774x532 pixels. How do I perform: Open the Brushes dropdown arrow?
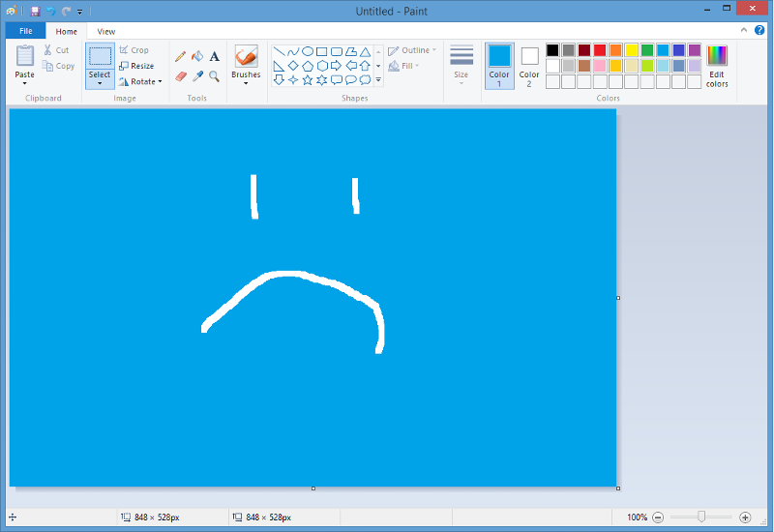246,83
